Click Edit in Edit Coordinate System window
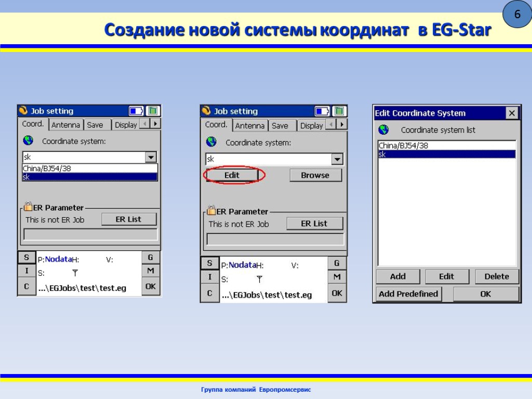The image size is (532, 399). click(x=446, y=276)
